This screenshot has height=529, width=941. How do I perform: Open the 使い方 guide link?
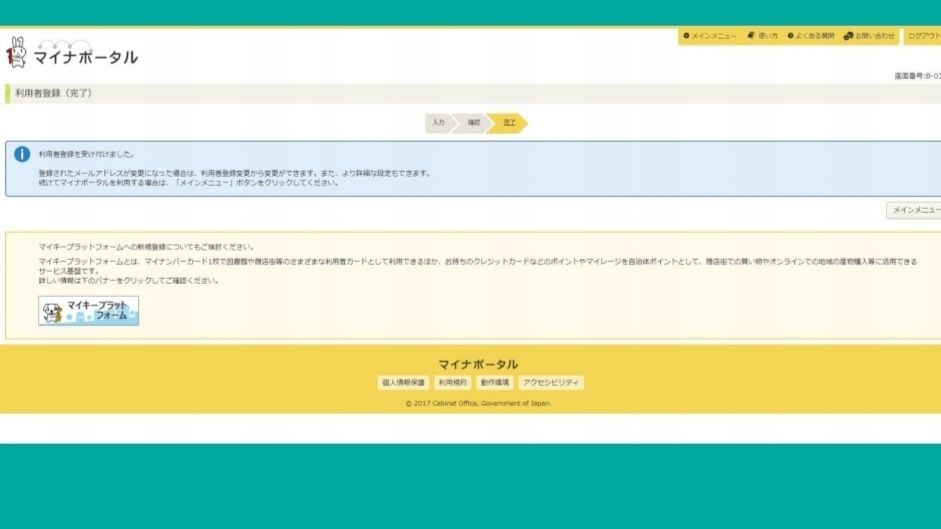click(x=762, y=36)
